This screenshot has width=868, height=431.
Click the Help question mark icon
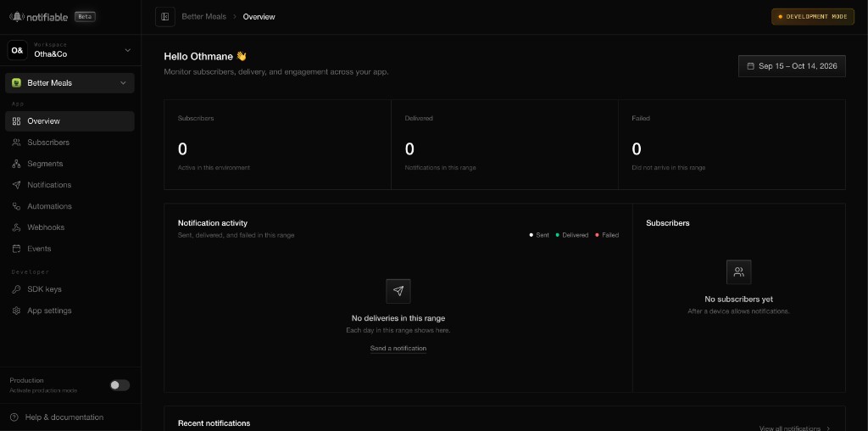(x=14, y=417)
